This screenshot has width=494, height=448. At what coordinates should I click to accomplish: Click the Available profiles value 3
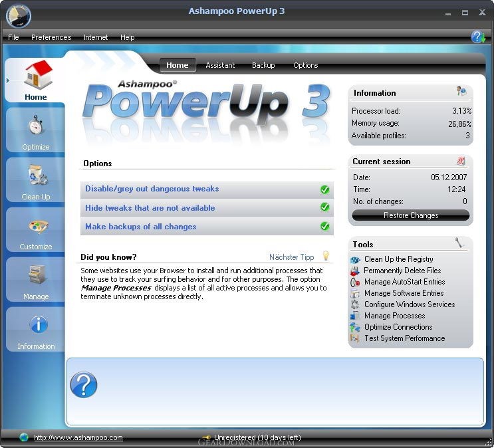[467, 136]
